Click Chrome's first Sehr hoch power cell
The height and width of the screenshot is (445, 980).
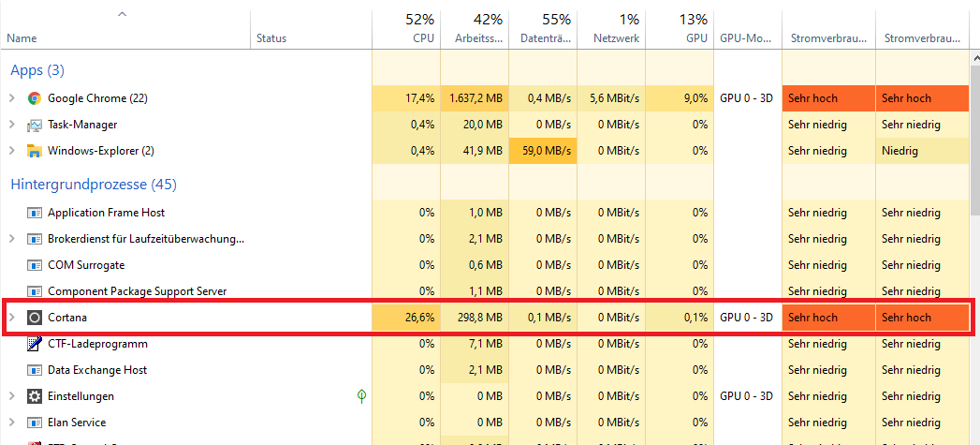point(828,98)
